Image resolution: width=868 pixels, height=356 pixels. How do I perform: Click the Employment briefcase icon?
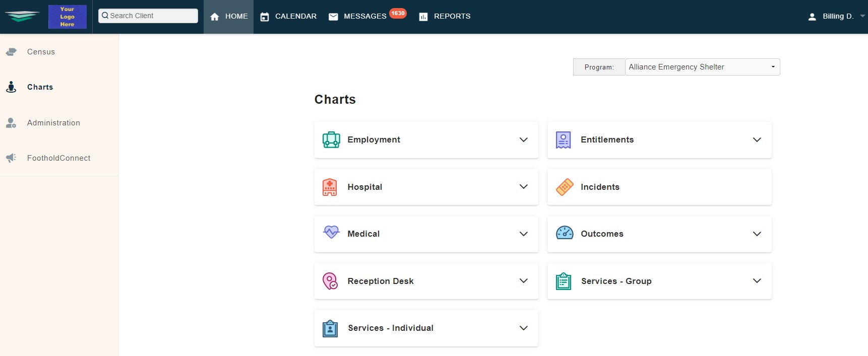pos(331,140)
